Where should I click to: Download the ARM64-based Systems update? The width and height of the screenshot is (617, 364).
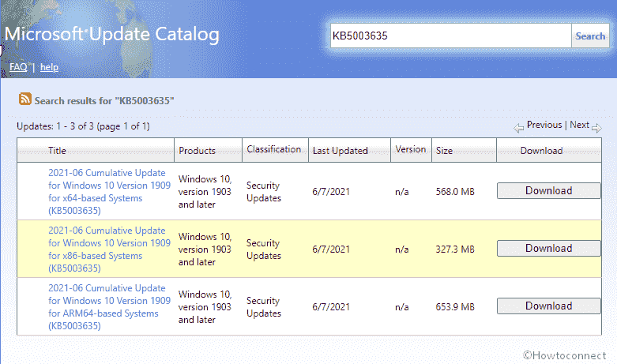click(x=548, y=306)
